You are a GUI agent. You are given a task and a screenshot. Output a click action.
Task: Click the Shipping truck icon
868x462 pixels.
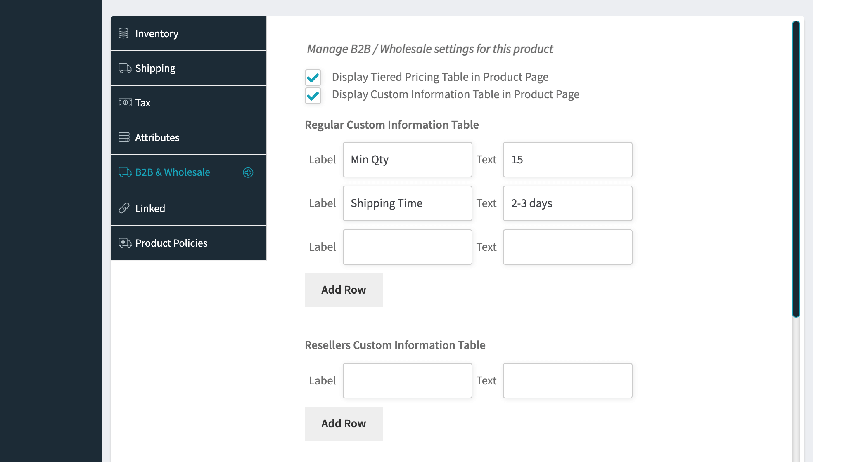pyautogui.click(x=125, y=68)
